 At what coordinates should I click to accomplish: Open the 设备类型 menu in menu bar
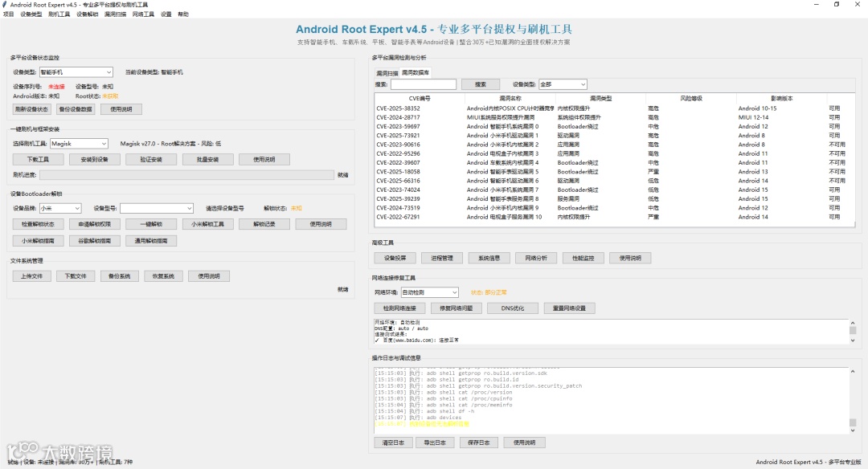click(x=31, y=14)
